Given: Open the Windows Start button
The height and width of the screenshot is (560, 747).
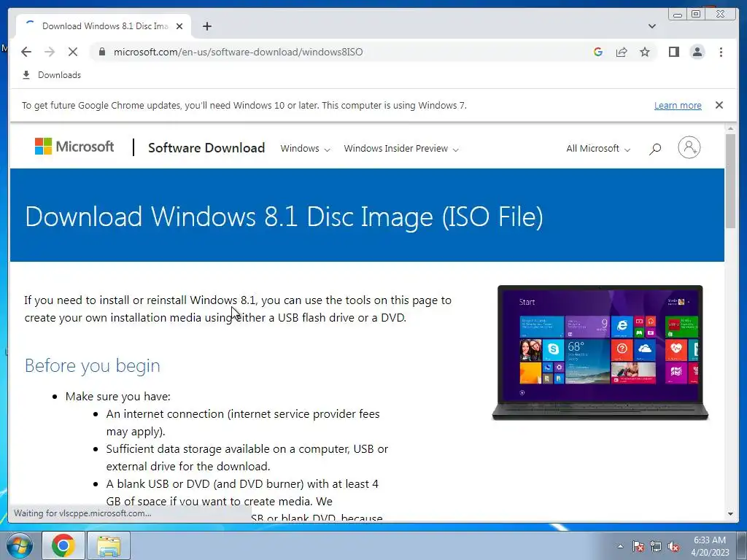Looking at the screenshot, I should coord(19,545).
